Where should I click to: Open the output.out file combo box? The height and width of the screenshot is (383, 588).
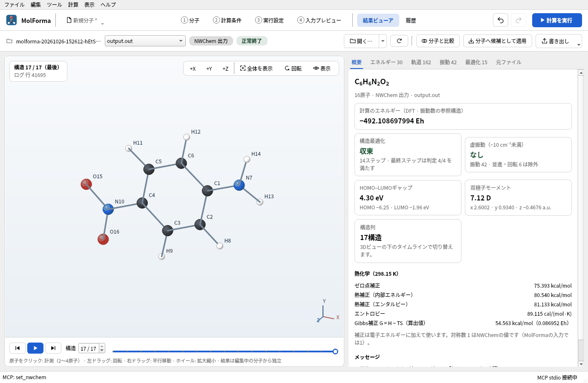point(145,41)
